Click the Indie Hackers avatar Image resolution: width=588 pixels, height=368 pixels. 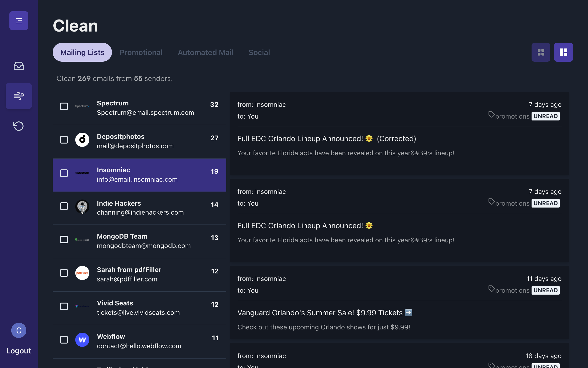pos(82,206)
